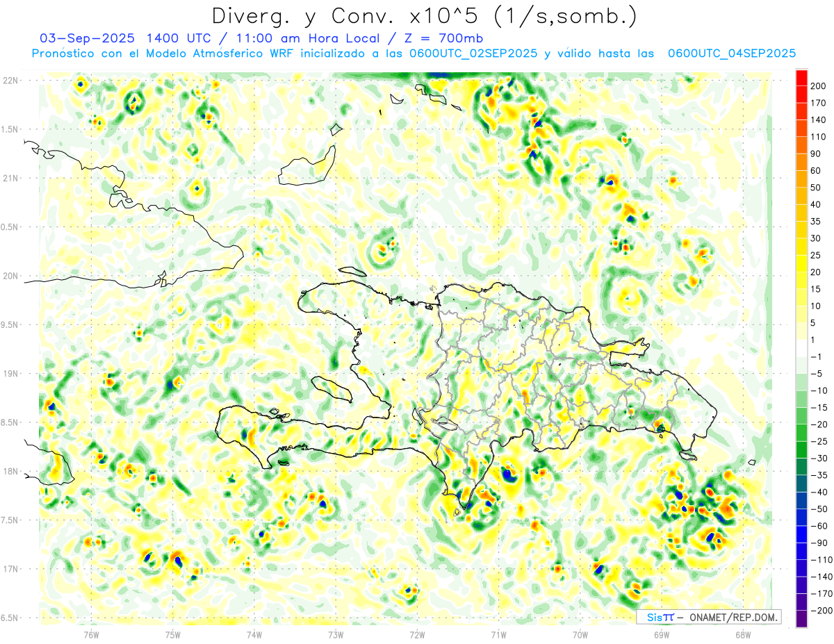834x644 pixels.
Task: Select the '03-Sep-2025 1400 UTC' date text
Action: (x=124, y=38)
